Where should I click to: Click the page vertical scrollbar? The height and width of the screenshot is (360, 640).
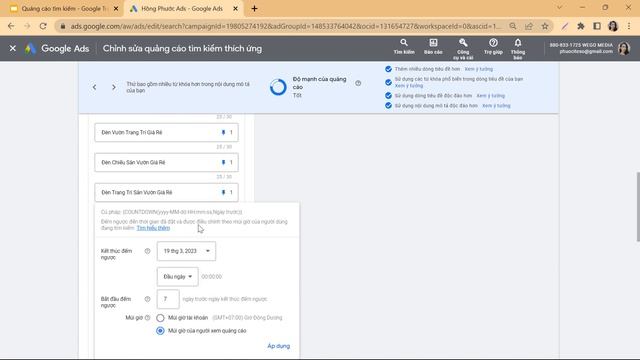coord(638,207)
